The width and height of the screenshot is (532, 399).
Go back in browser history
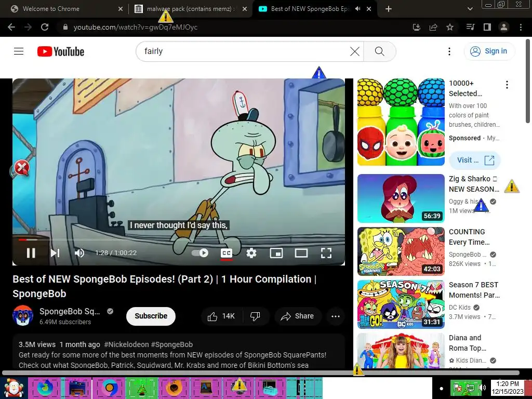pos(11,27)
